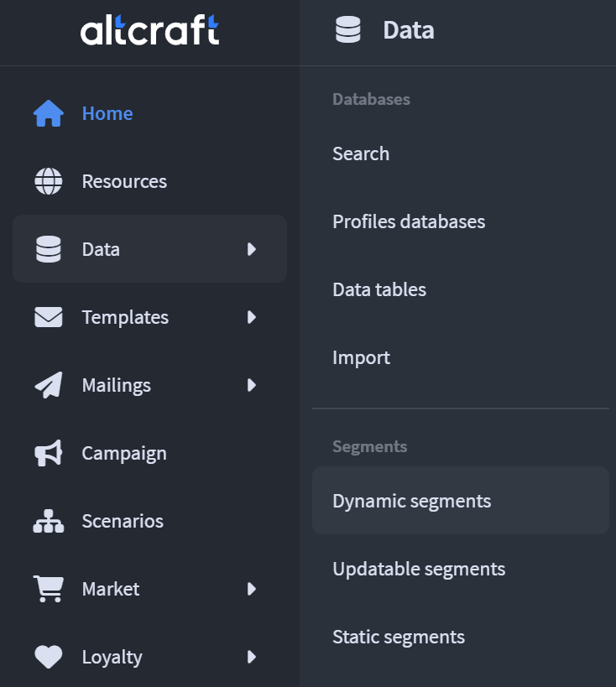Click the Loyalty heart icon
Viewport: 616px width, 687px height.
pyautogui.click(x=49, y=657)
